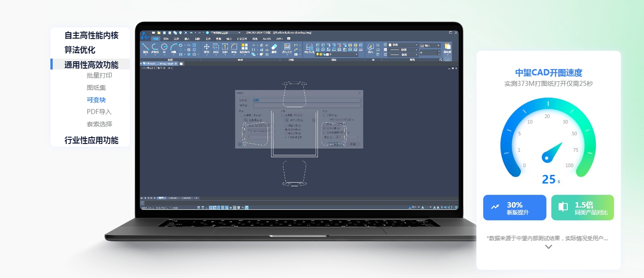Screen dimensions: 644x278
Task: Select the Fillet (圆角) tool
Action: click(x=234, y=49)
